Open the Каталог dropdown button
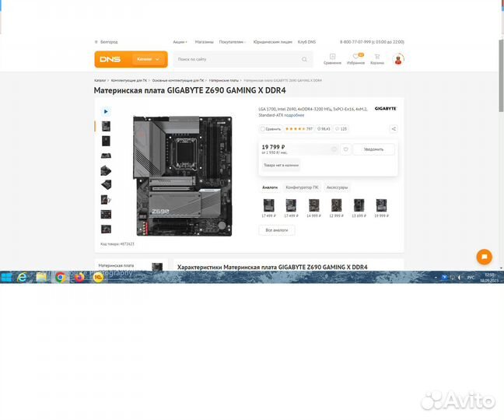Image resolution: width=504 pixels, height=420 pixels. [149, 59]
